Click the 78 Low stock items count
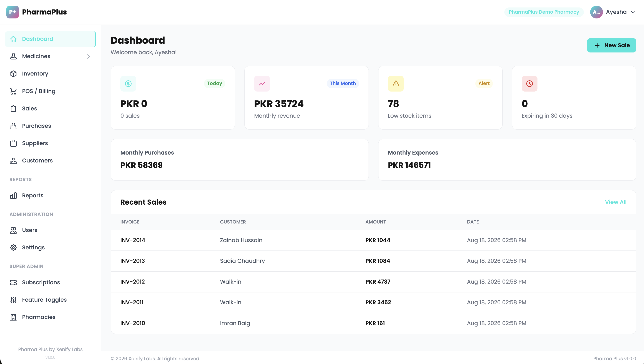 (393, 104)
